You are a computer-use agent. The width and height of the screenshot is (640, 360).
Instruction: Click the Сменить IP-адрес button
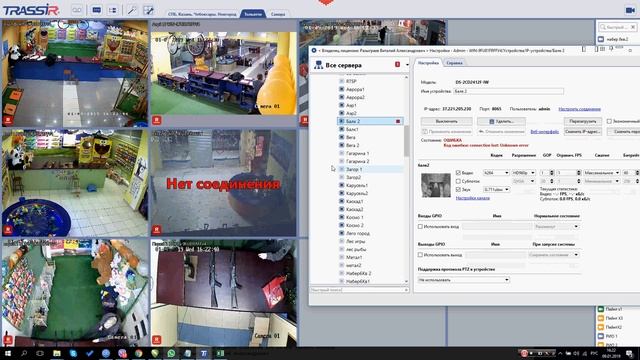coord(583,131)
